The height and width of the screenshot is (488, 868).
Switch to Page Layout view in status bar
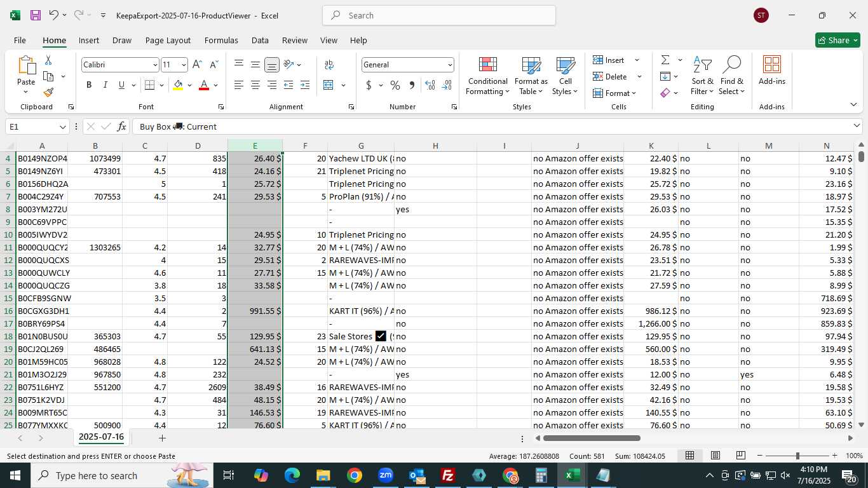click(x=715, y=456)
